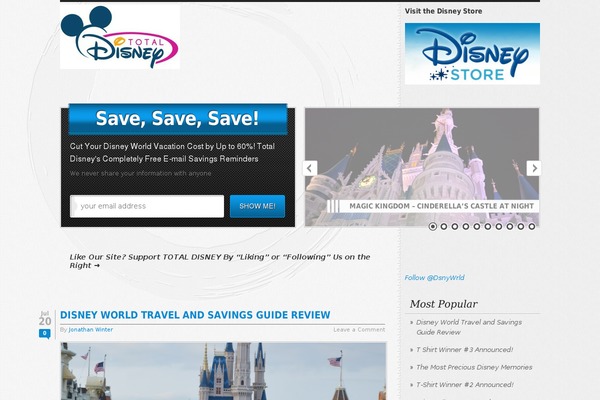Click the comment count bubble icon
Image resolution: width=600 pixels, height=400 pixels.
44,334
